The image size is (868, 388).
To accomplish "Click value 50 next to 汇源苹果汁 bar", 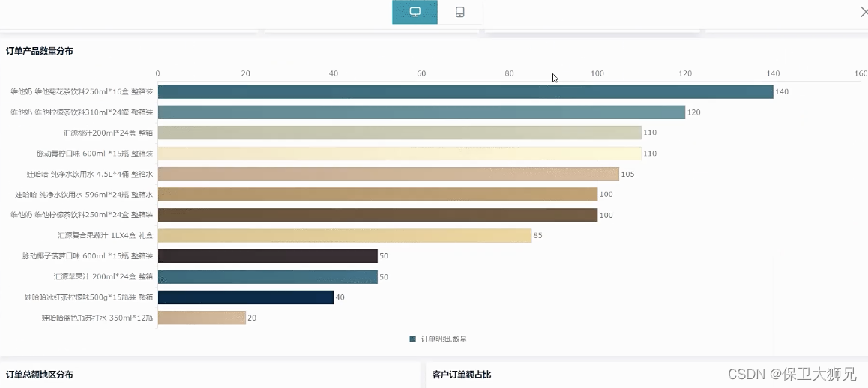I will point(384,276).
